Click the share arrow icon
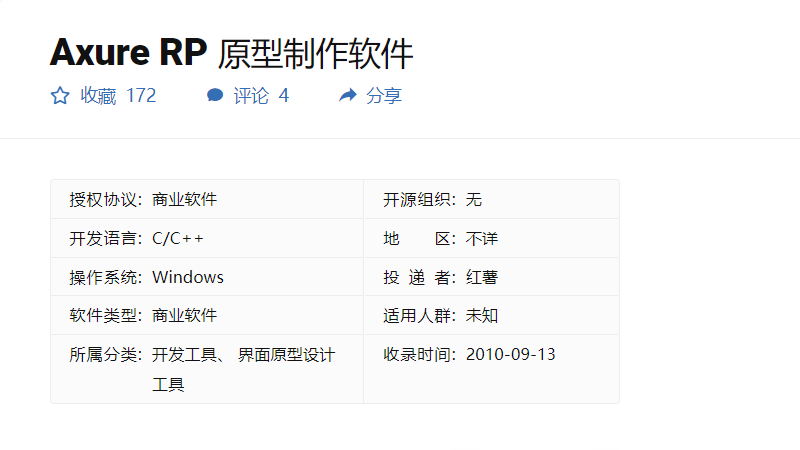 coord(348,95)
